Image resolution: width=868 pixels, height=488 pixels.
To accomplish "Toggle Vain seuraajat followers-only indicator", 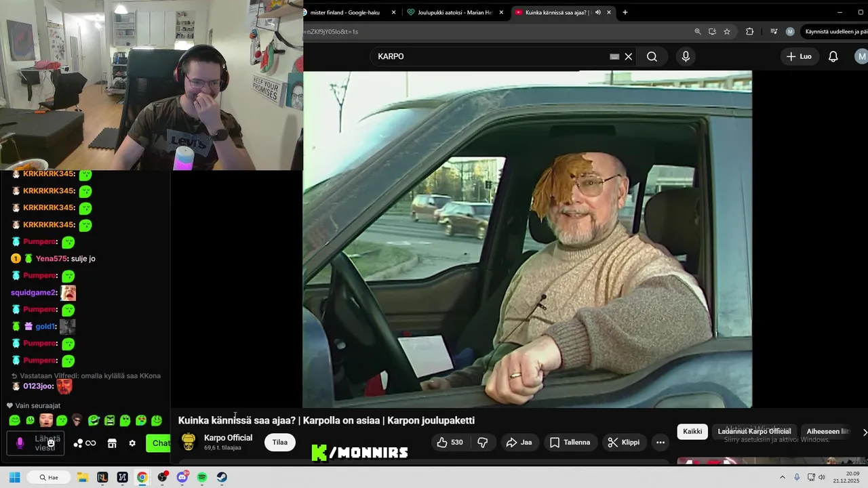I will [x=33, y=405].
